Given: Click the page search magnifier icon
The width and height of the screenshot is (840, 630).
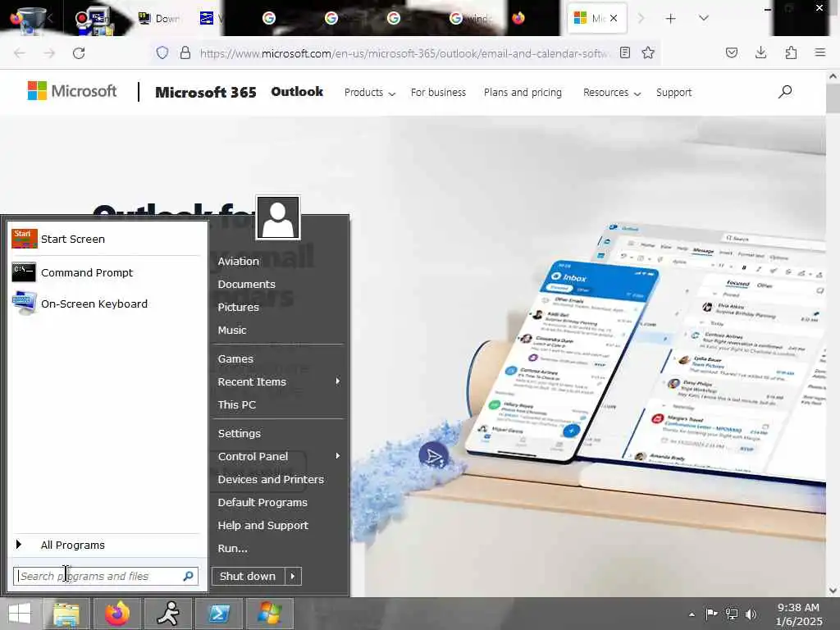Looking at the screenshot, I should pos(785,92).
